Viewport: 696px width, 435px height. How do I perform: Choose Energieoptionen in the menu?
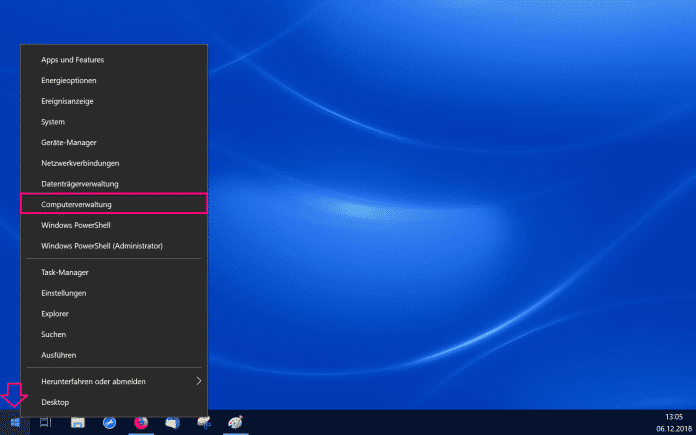(69, 80)
